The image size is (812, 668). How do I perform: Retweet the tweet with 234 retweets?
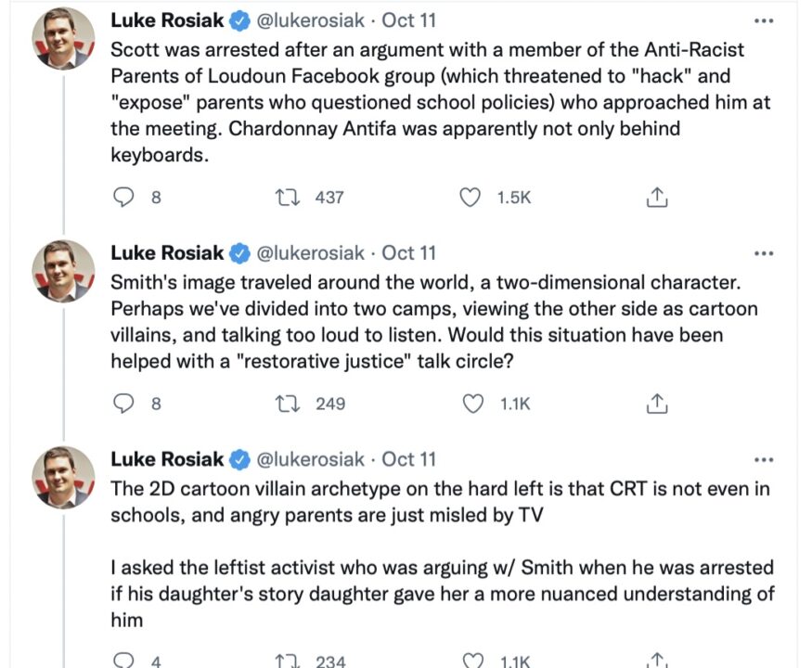point(288,661)
